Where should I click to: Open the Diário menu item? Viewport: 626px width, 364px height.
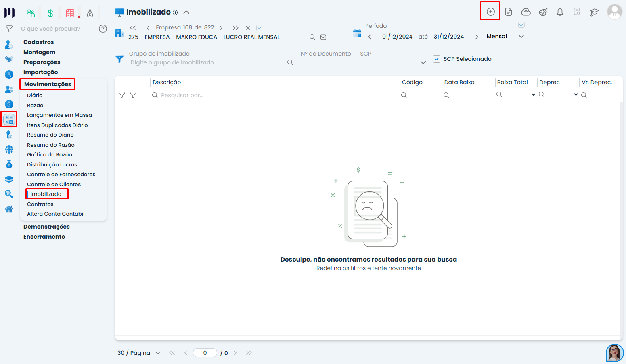[35, 95]
